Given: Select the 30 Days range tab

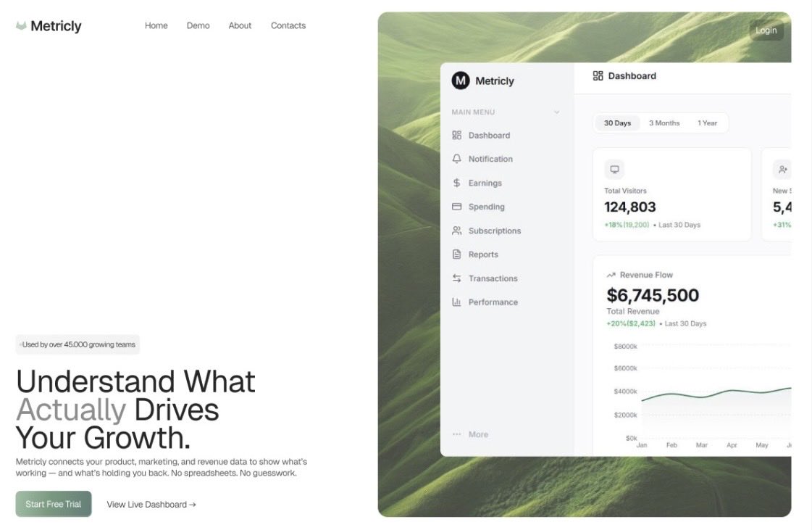Looking at the screenshot, I should [617, 123].
